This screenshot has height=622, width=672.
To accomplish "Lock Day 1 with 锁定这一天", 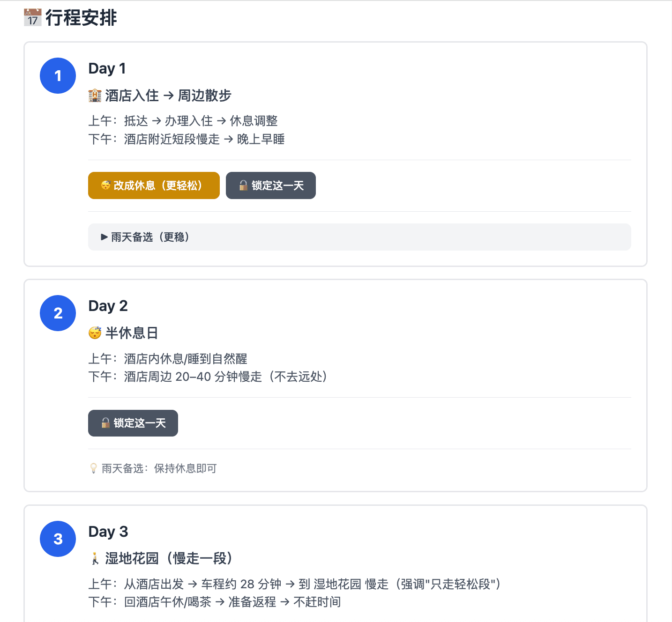I will tap(271, 185).
